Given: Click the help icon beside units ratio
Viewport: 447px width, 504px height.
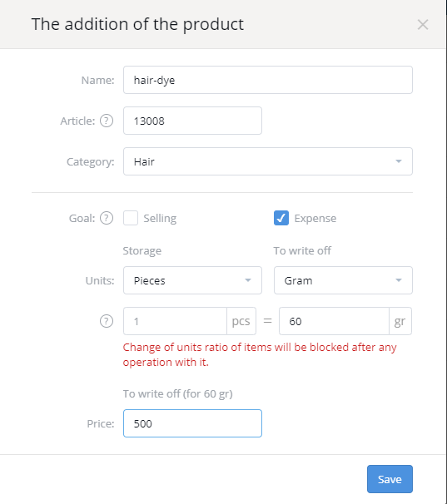Looking at the screenshot, I should point(107,321).
